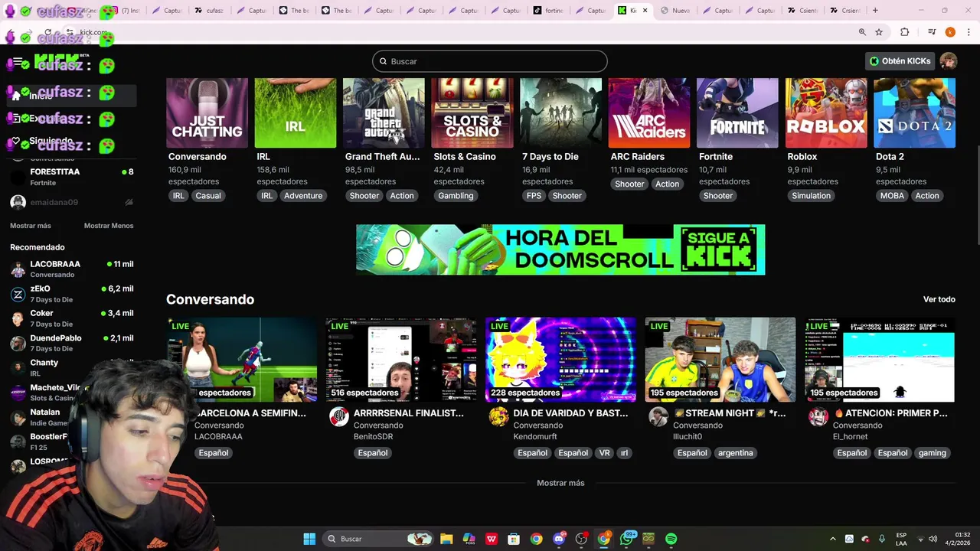Click the microphone icon in the system tray
Image resolution: width=980 pixels, height=551 pixels.
[x=882, y=539]
